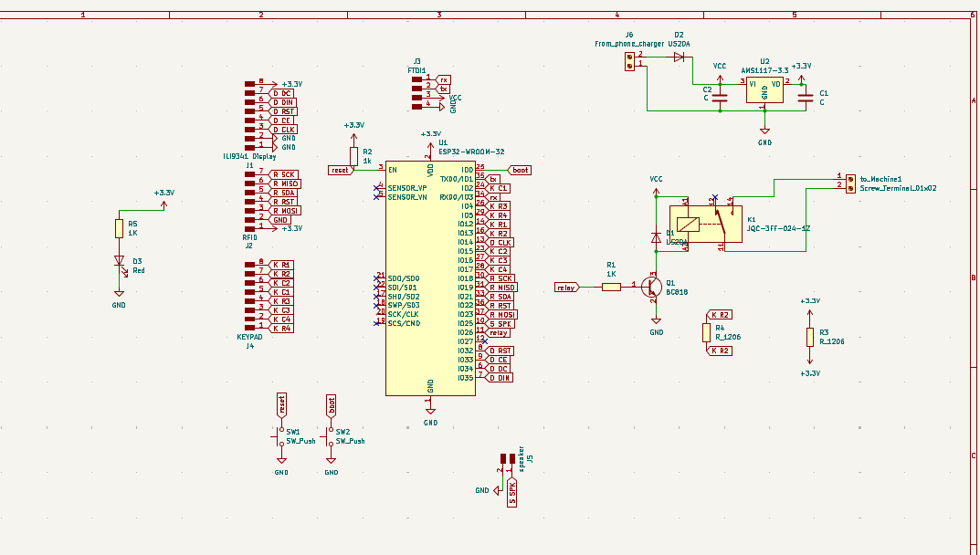This screenshot has height=555, width=980.
Task: Select the to_Machine1 screw terminal symbol
Action: coord(850,183)
